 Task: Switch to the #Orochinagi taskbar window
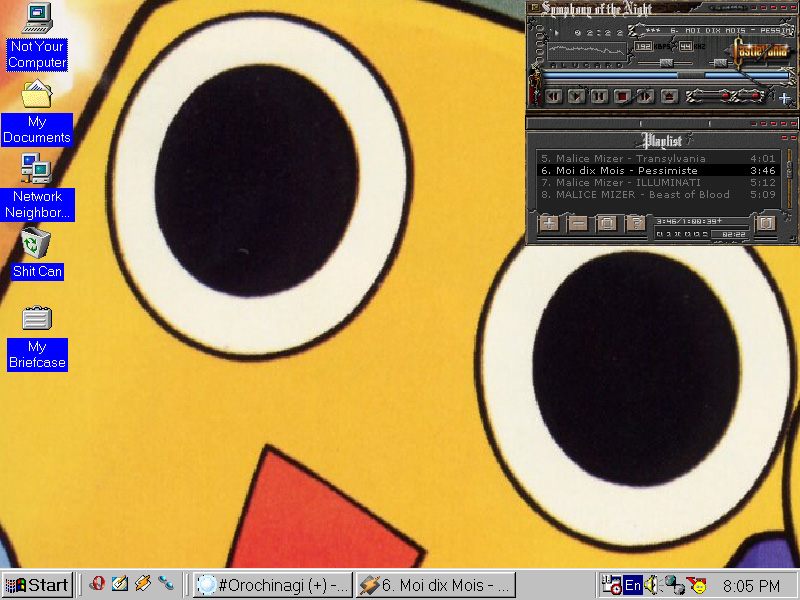click(273, 585)
